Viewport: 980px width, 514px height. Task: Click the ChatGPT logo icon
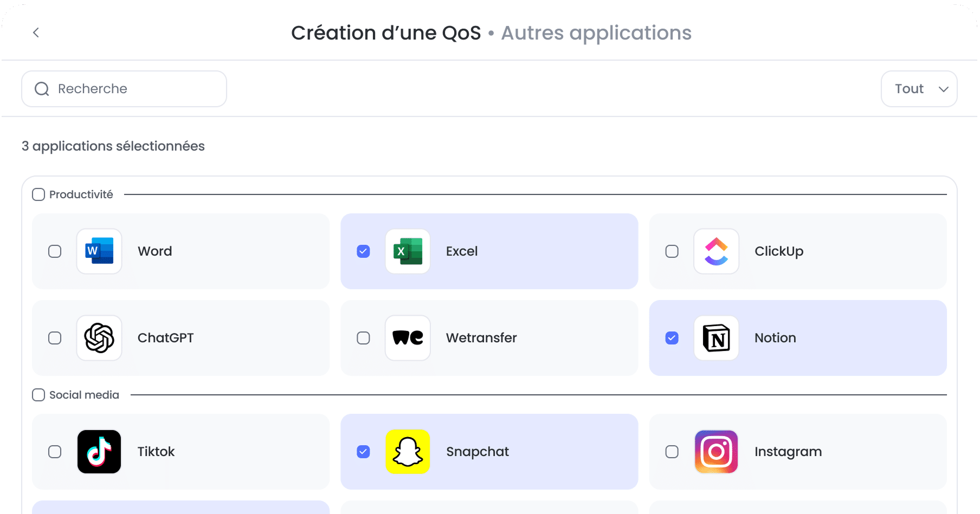99,338
